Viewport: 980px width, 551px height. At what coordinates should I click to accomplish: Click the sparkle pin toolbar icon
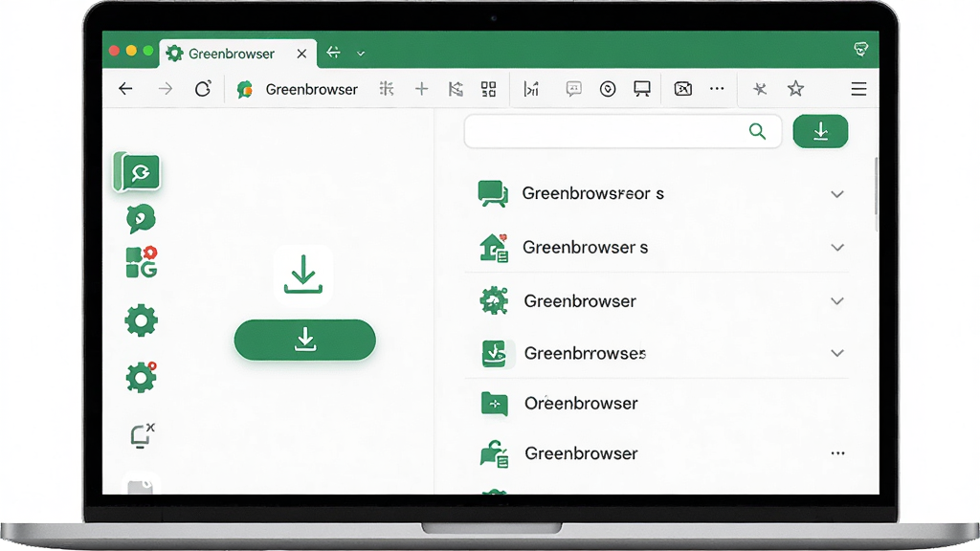click(x=759, y=89)
